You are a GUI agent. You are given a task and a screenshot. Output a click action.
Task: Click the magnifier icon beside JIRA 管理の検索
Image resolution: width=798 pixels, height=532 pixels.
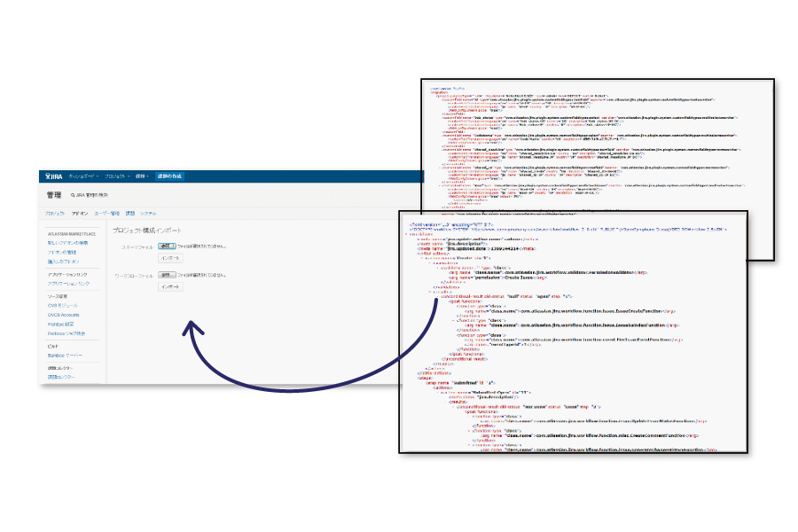point(73,195)
